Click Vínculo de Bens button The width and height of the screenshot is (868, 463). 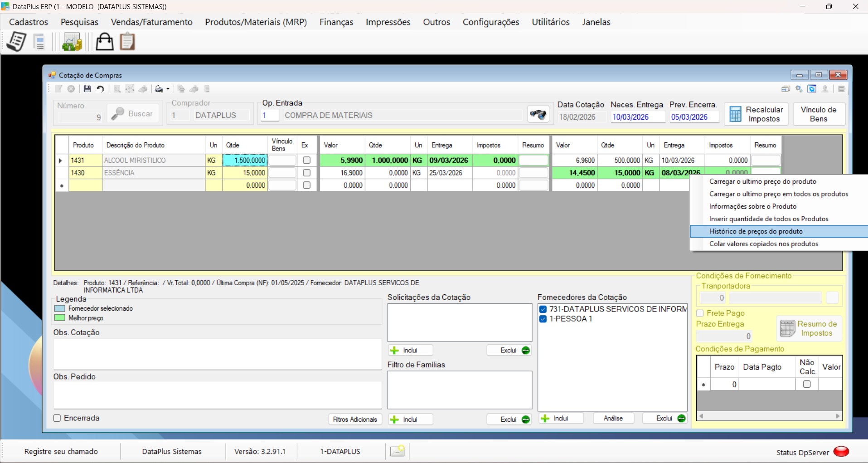coord(819,114)
